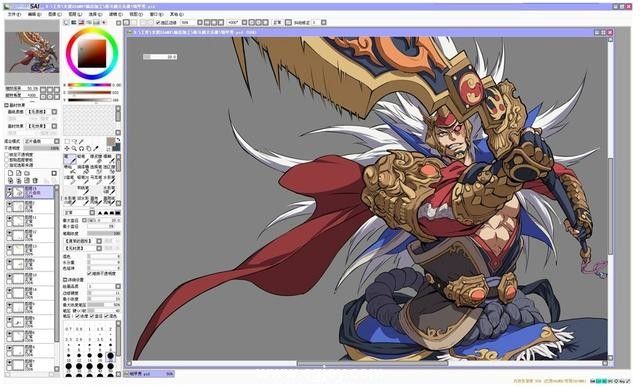This screenshot has height=387, width=640.
Task: Toggle the swatches panel icon
Action: click(97, 22)
